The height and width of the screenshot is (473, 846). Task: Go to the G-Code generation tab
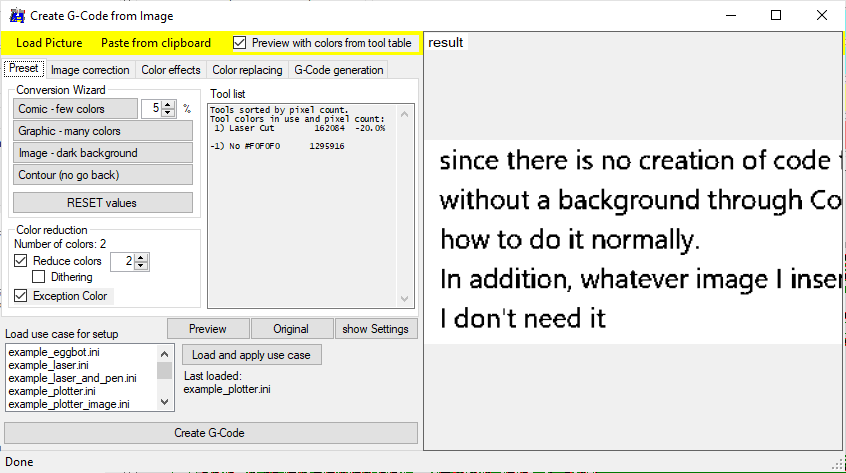338,70
